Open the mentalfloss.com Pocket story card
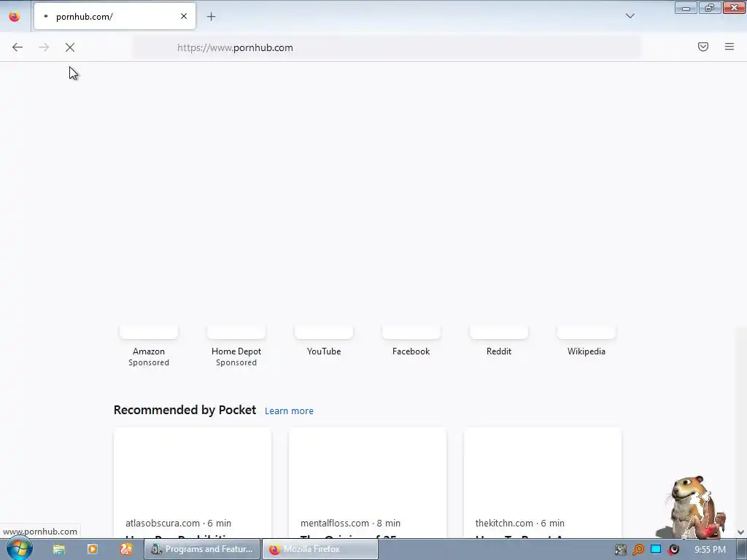The height and width of the screenshot is (560, 747). [368, 483]
